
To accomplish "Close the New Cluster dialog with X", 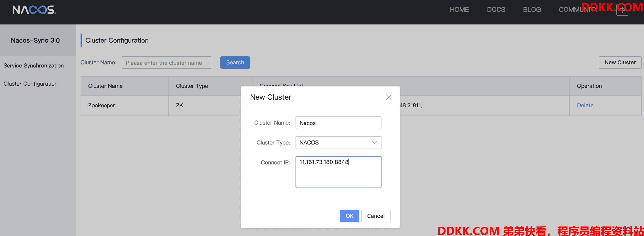I will 389,97.
